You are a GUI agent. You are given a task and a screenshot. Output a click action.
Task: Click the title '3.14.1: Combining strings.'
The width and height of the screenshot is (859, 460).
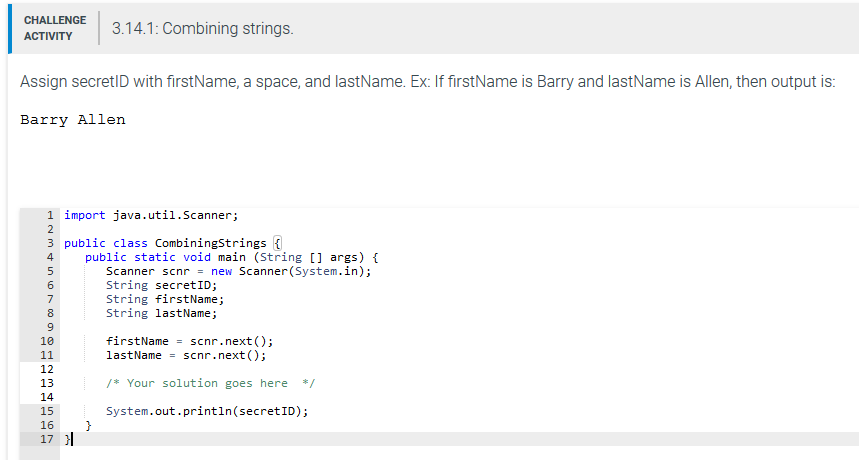203,28
